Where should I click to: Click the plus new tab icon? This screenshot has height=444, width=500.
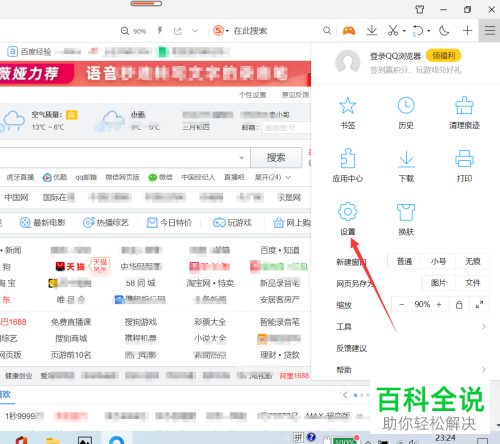point(467,31)
